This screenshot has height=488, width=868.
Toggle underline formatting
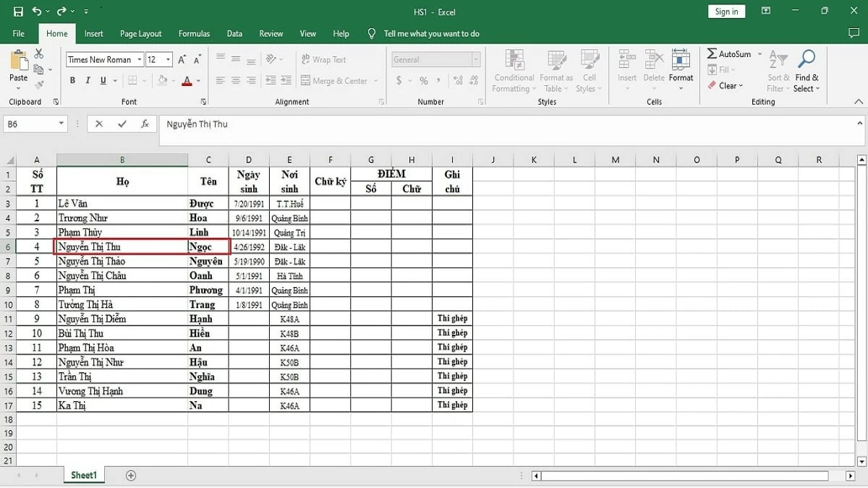101,80
